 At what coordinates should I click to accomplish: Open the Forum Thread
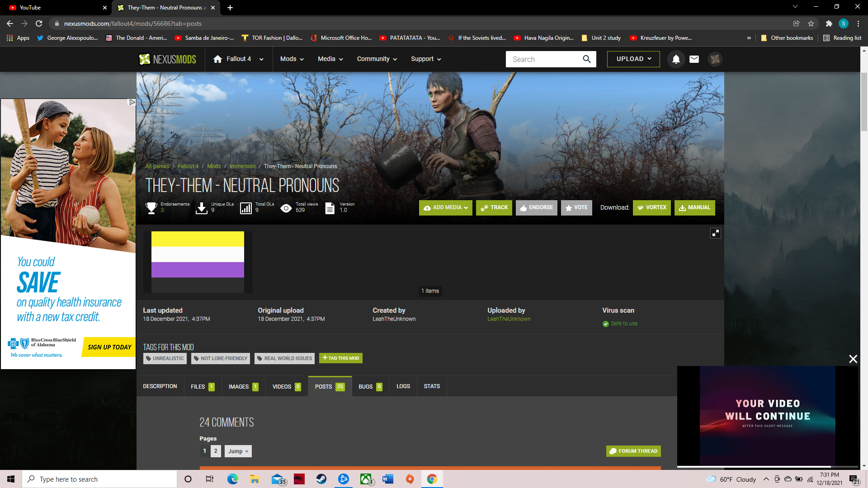click(633, 451)
